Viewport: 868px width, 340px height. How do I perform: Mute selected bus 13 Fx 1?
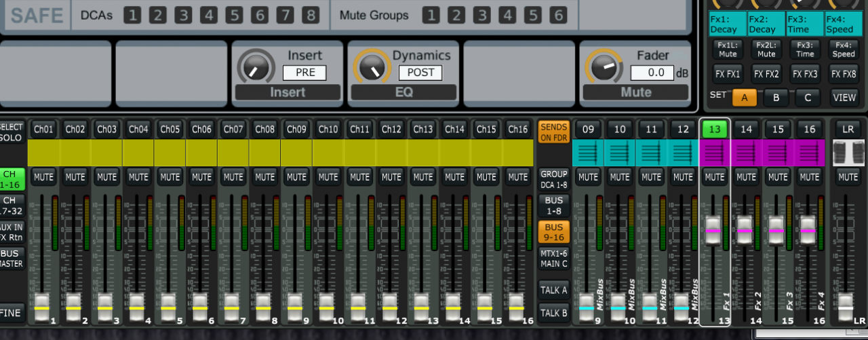coord(715,177)
